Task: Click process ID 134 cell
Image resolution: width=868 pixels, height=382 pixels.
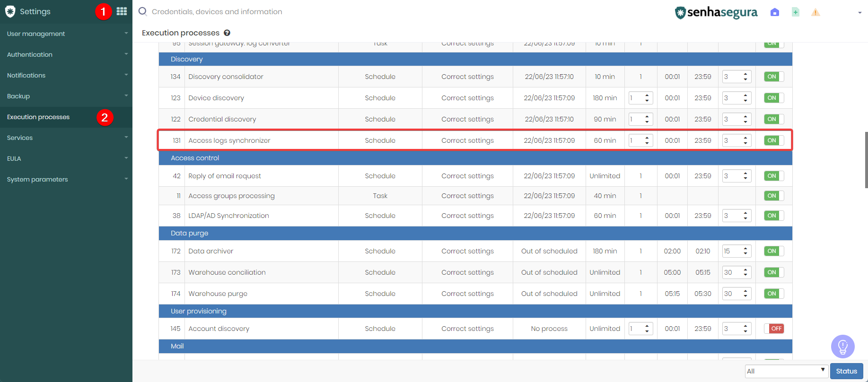Action: pos(175,77)
